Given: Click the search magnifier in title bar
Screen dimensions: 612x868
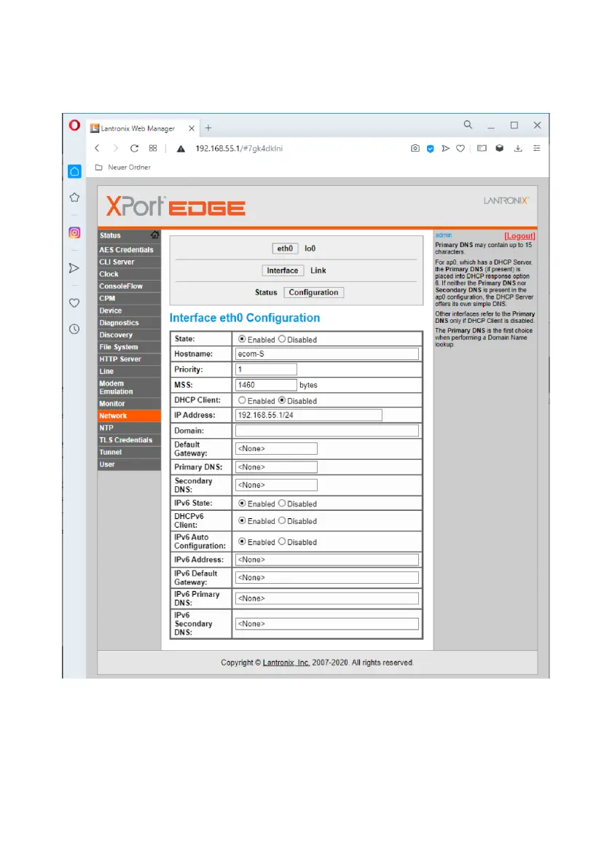Looking at the screenshot, I should (468, 125).
